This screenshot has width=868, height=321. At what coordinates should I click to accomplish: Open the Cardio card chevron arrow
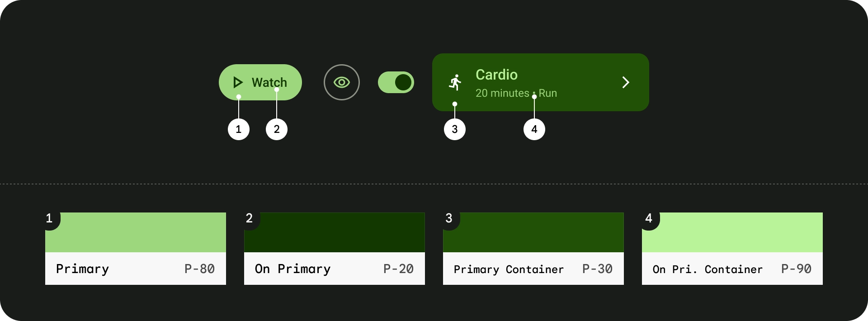click(626, 82)
